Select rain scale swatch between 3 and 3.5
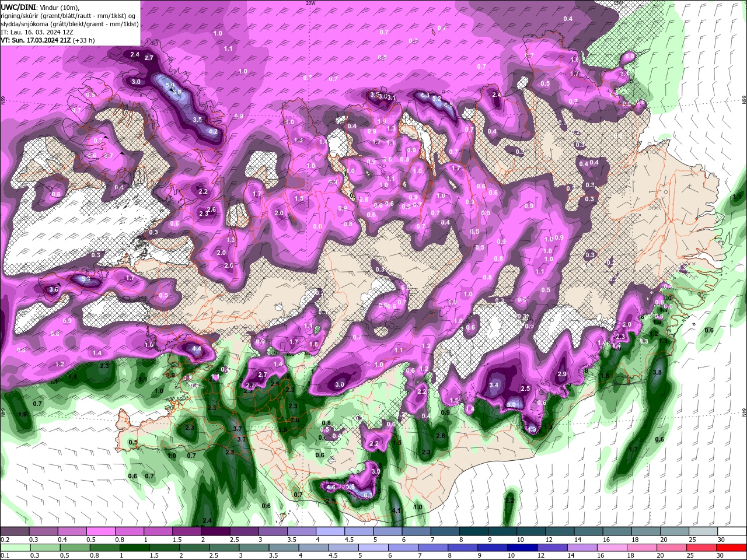Screen dimensions: 747x560 pos(255,548)
